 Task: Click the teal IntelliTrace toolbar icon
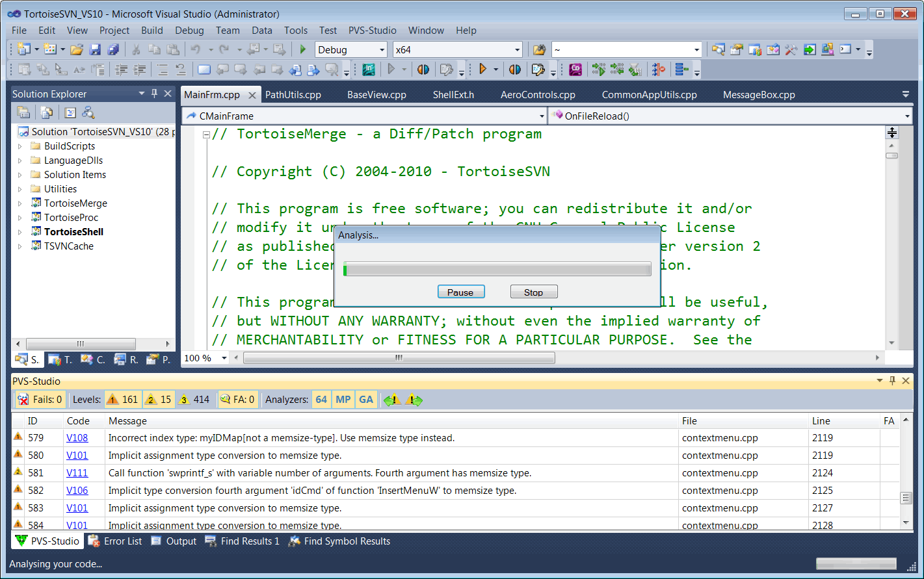coord(369,70)
